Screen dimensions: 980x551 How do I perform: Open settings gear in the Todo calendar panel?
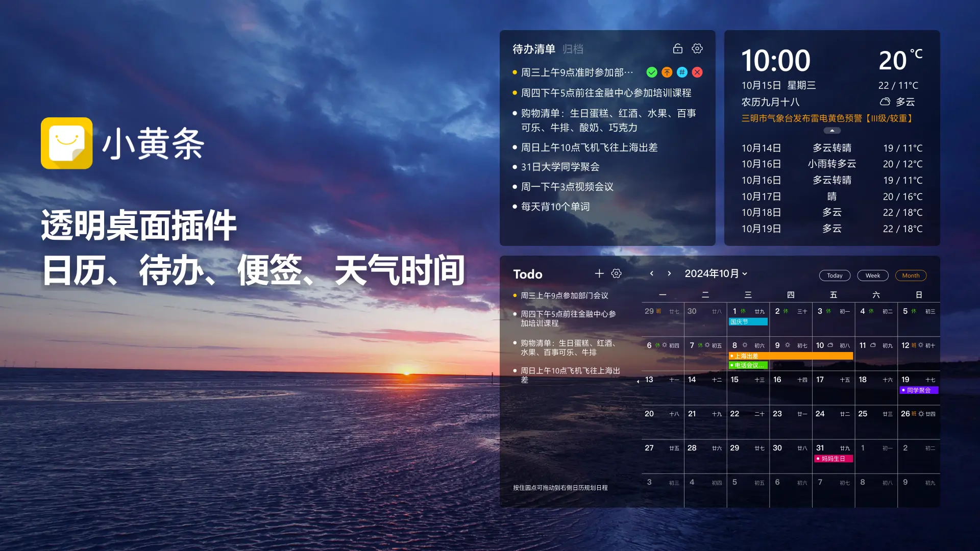616,273
